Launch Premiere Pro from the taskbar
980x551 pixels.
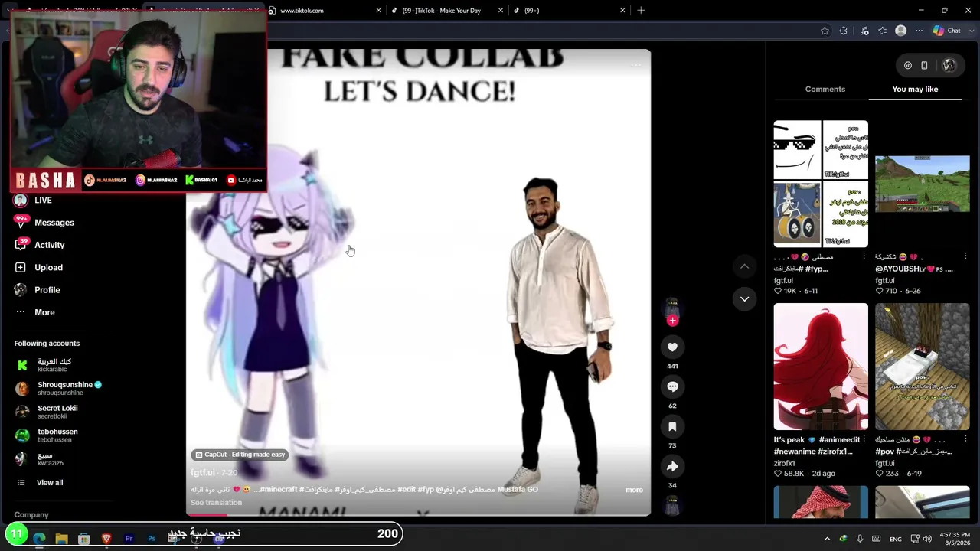pyautogui.click(x=129, y=539)
